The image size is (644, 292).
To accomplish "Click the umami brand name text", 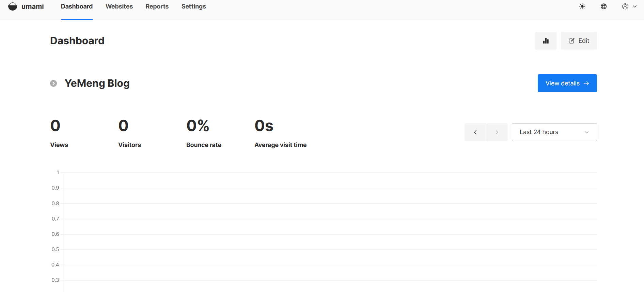I will tap(33, 6).
